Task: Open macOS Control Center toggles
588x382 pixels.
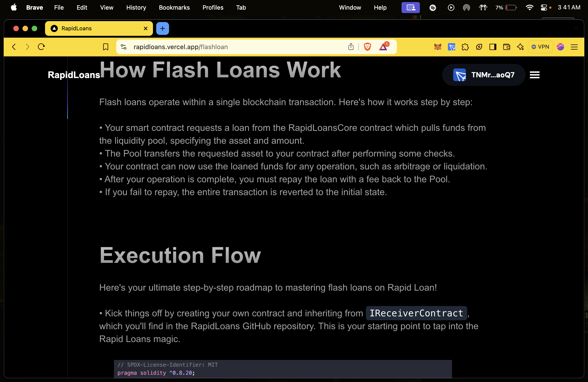Action: point(544,8)
